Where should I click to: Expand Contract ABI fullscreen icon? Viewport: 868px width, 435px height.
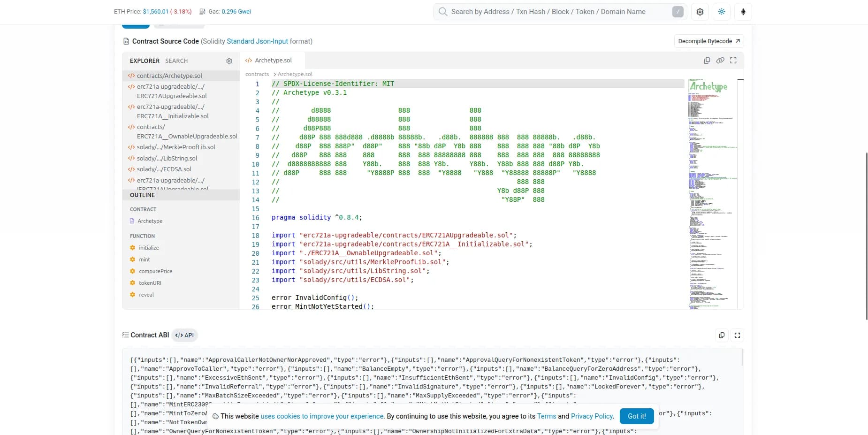point(737,335)
